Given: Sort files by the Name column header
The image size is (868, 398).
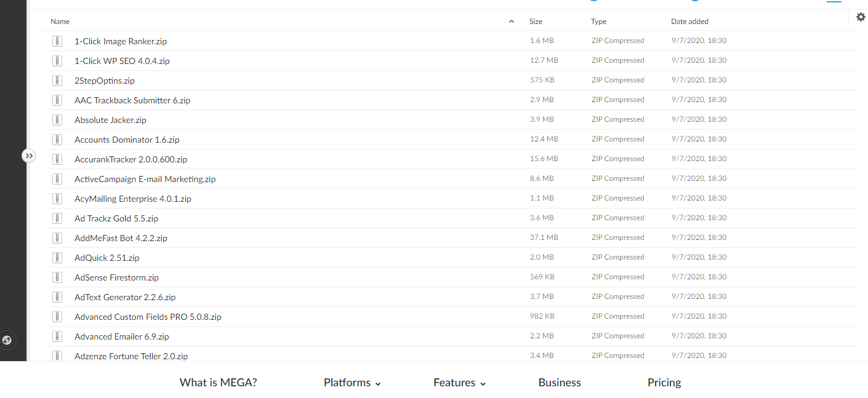Looking at the screenshot, I should (x=60, y=22).
